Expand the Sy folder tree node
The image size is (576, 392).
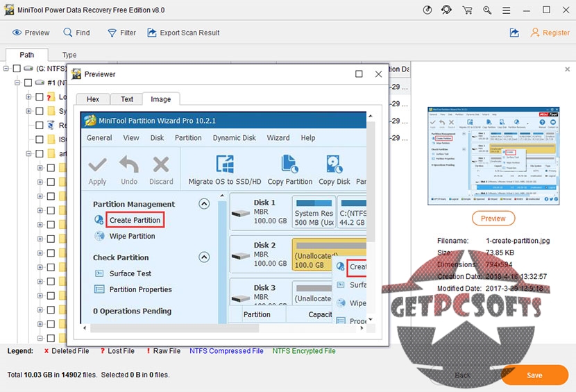[28, 111]
